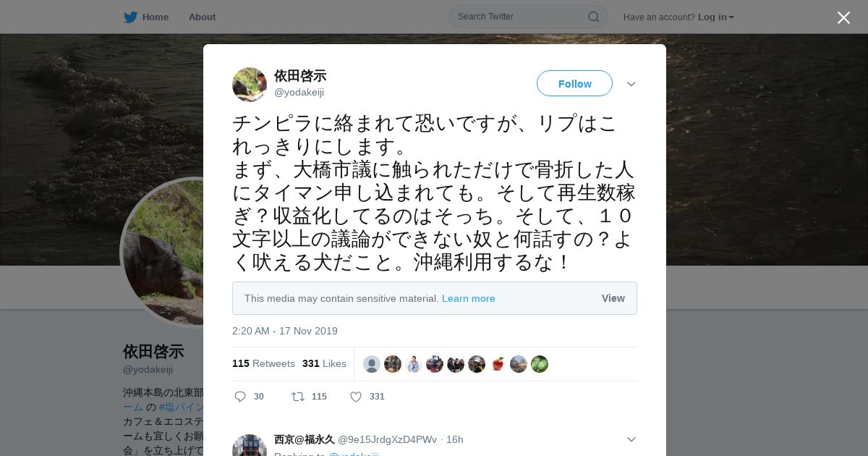Open the 331 Likes list

(x=324, y=363)
